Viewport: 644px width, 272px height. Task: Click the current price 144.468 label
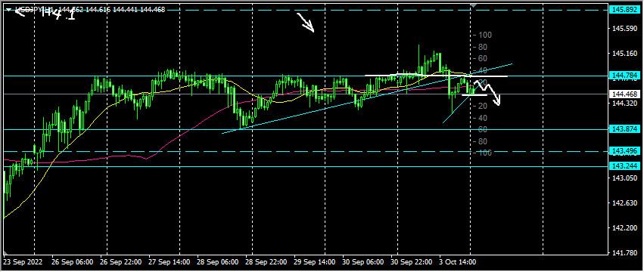[624, 94]
